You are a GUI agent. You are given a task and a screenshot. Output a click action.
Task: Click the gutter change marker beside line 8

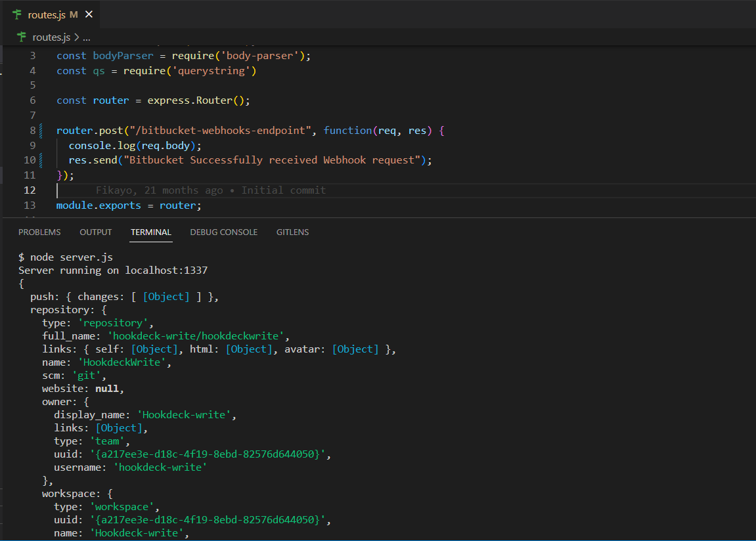coord(41,130)
